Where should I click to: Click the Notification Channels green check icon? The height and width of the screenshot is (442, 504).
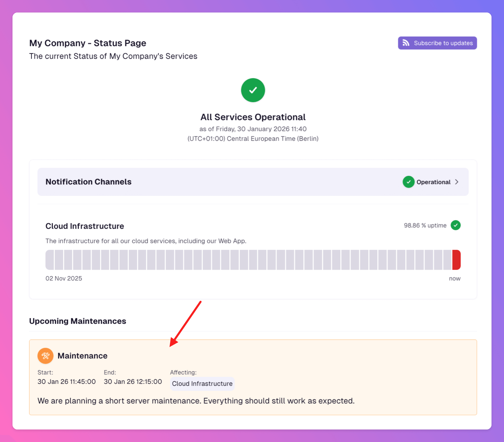click(x=408, y=182)
